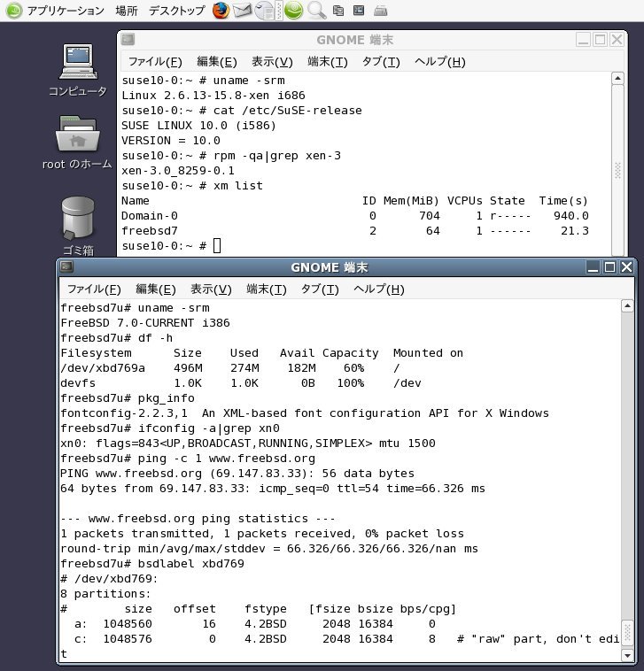Click the 'a:' partition row with 1048560
The width and height of the screenshot is (644, 671).
click(254, 624)
